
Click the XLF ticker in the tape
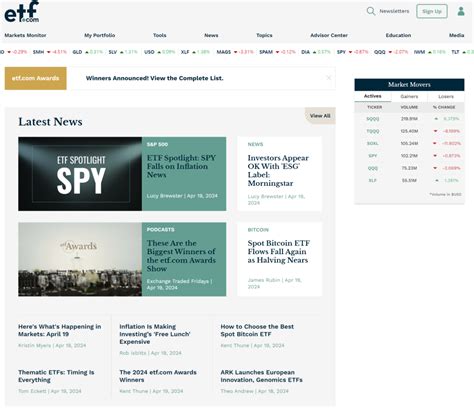click(185, 52)
